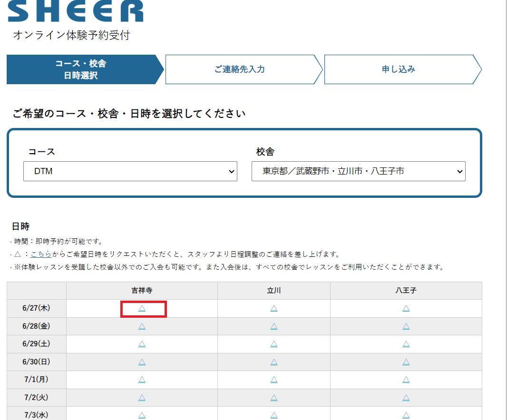
Task: Click the △ for 立川 on 7/2
Action: point(273,398)
